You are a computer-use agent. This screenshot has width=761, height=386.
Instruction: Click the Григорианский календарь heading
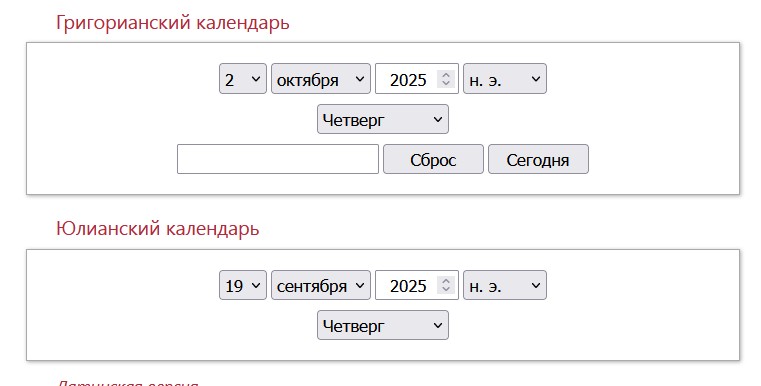(x=173, y=22)
